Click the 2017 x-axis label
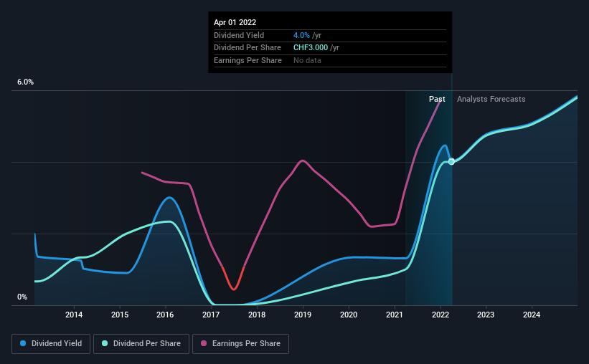 211,315
